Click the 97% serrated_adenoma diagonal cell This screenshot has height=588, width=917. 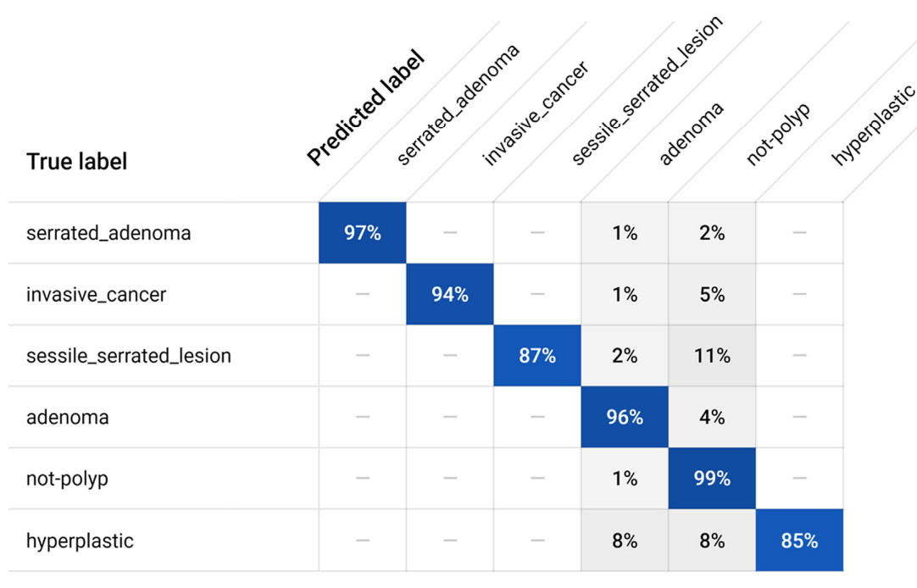362,233
